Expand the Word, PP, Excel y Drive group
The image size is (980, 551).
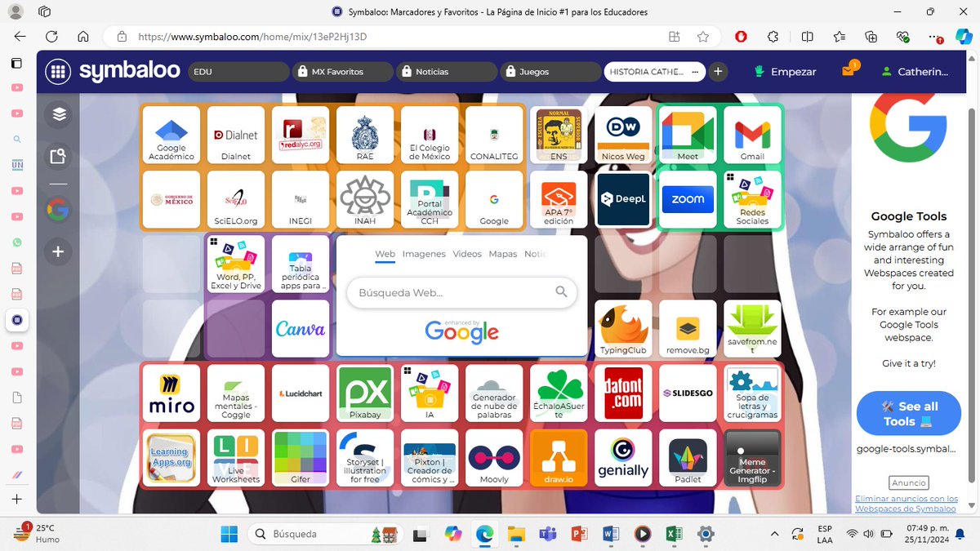[236, 264]
